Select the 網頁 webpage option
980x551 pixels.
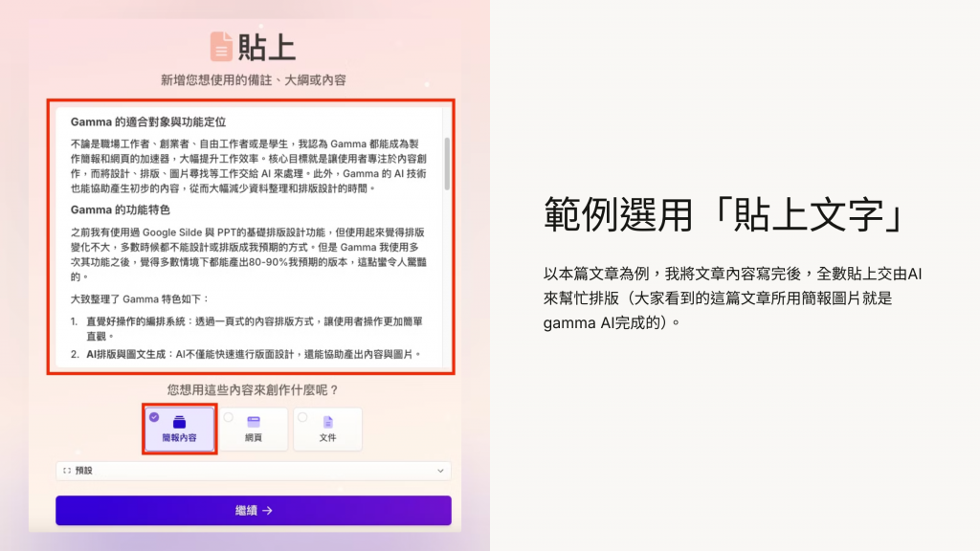[x=253, y=429]
